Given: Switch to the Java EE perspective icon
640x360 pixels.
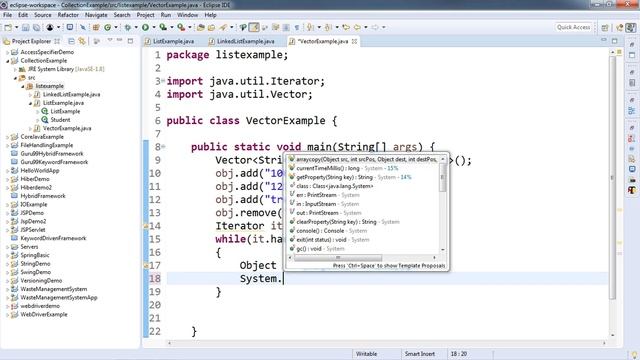Looking at the screenshot, I should 620,27.
